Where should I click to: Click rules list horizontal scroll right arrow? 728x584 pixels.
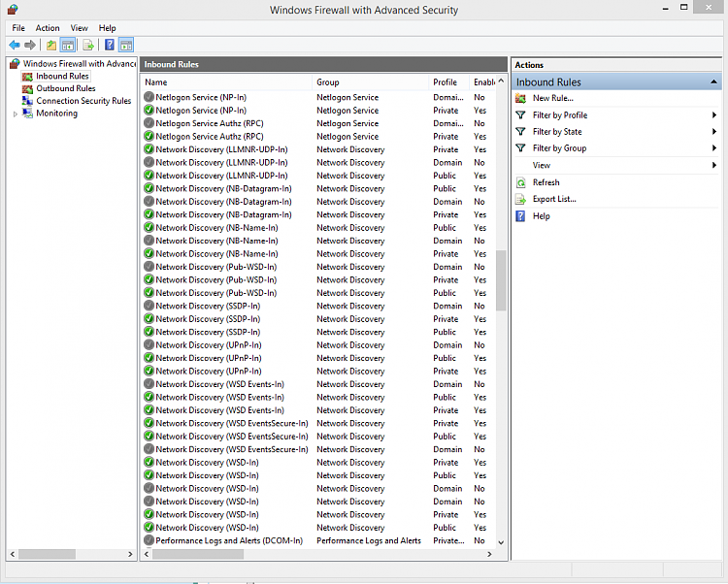[489, 554]
